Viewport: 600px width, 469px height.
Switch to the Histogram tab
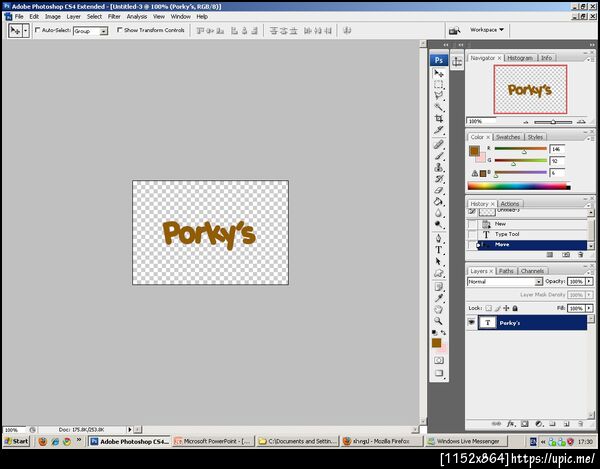(x=520, y=58)
